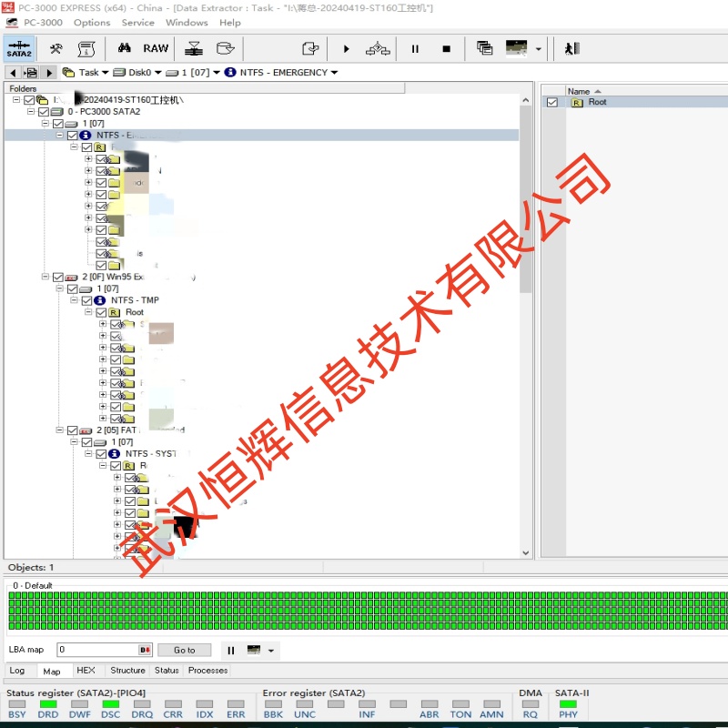Screen dimensions: 728x728
Task: Toggle the checkbox for Root under NTFS - TMP
Action: 101,312
